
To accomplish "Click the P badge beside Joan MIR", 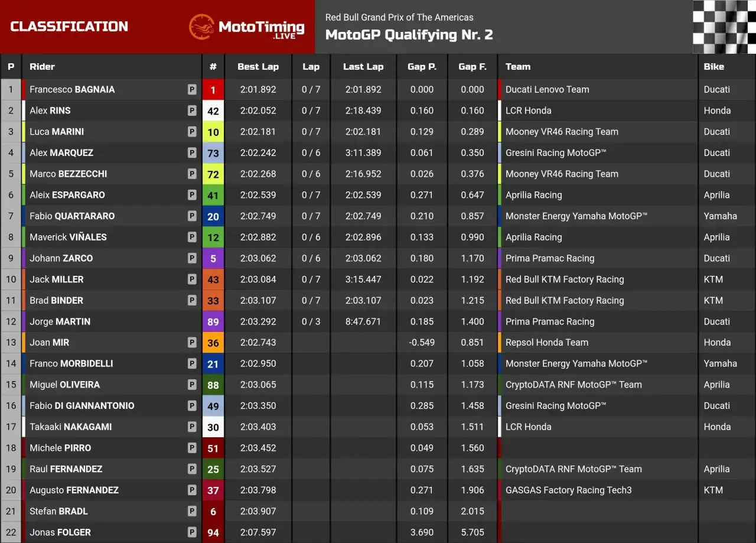I will click(192, 342).
